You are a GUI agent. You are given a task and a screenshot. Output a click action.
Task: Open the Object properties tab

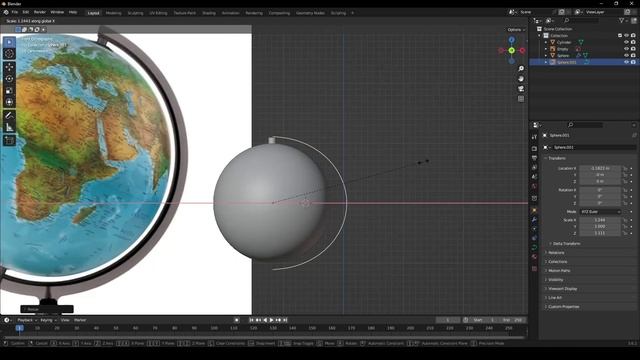tap(534, 211)
